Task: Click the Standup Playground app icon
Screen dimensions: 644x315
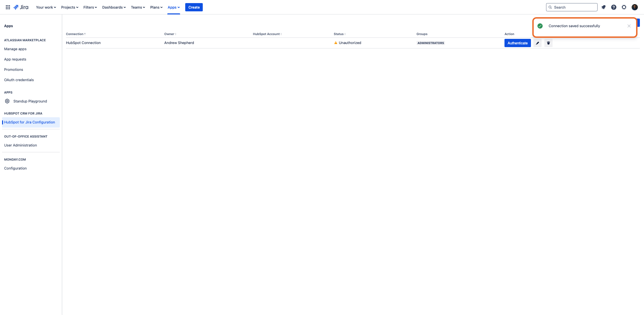Action: 7,101
